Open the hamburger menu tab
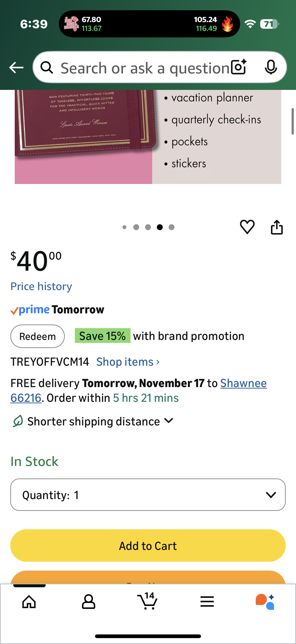 pyautogui.click(x=207, y=602)
